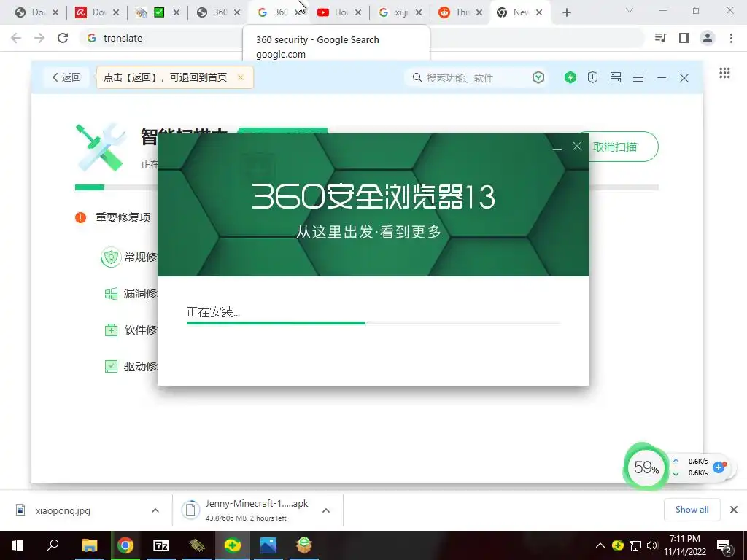This screenshot has width=747, height=560.
Task: Click Show all downloads button
Action: point(692,510)
